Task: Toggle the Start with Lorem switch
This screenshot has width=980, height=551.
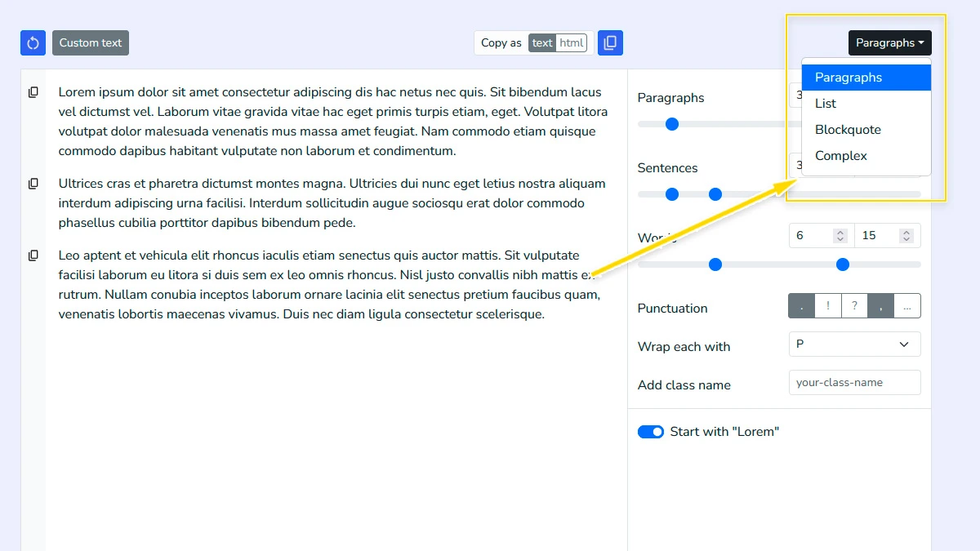Action: pos(651,431)
